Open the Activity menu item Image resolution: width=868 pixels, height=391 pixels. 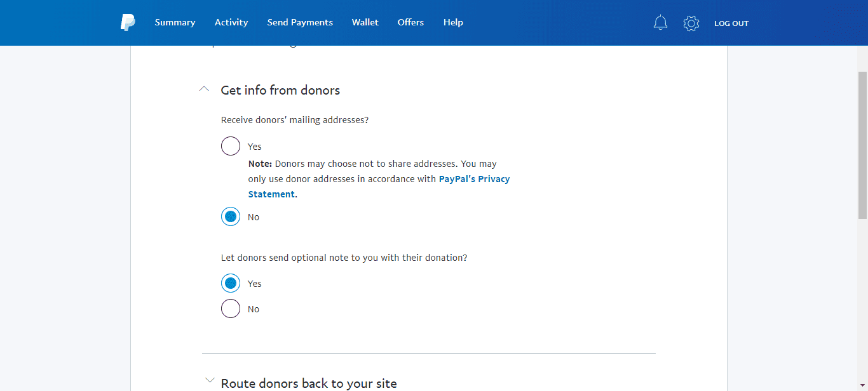(231, 22)
